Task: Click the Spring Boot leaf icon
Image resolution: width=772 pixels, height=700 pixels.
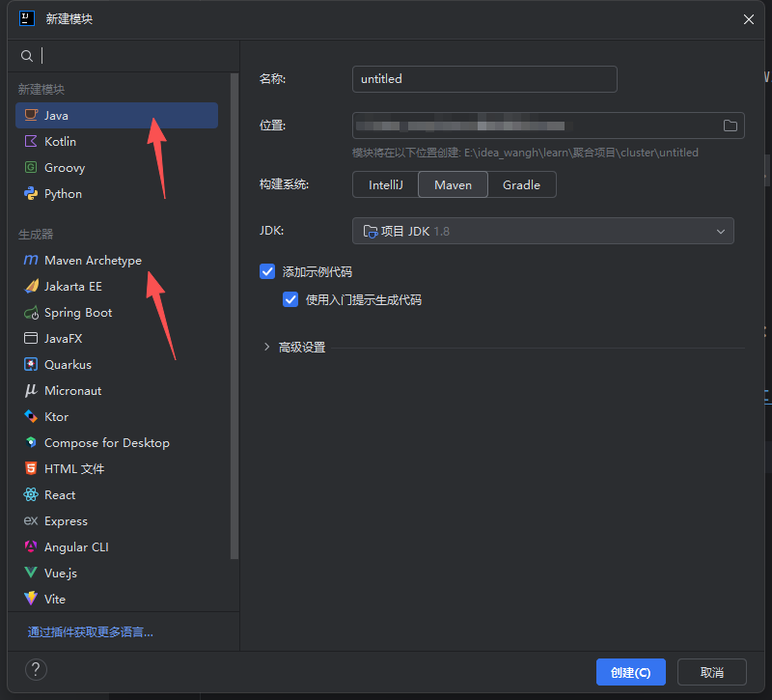Action: pos(31,312)
